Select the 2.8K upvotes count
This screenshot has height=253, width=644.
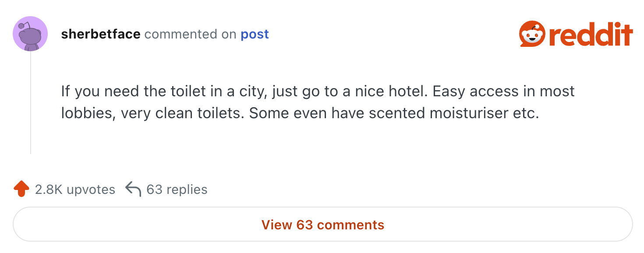[x=75, y=189]
